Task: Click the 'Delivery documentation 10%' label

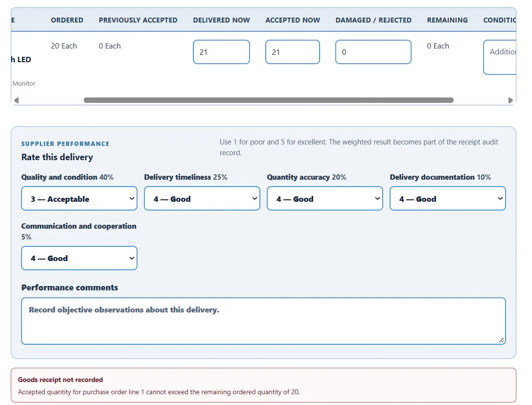Action: click(440, 177)
